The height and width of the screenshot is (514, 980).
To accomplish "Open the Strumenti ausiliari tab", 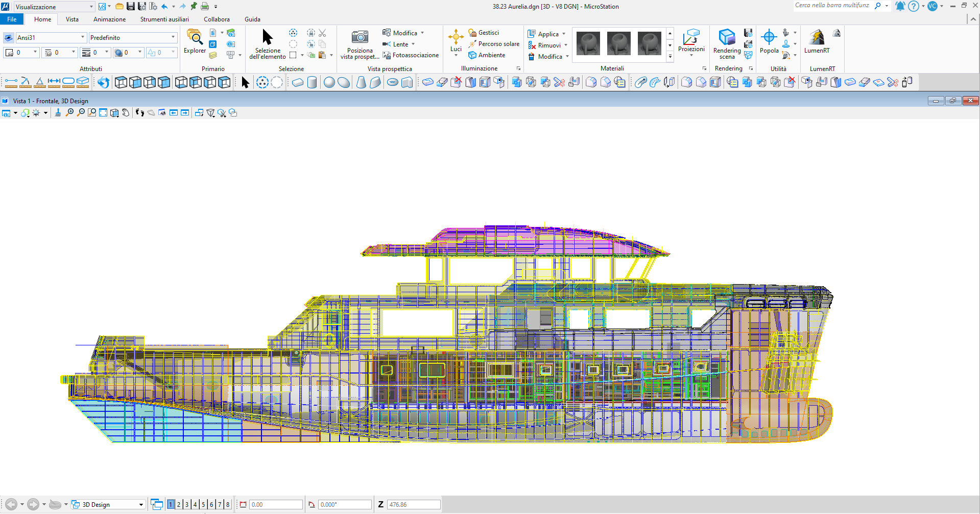I will coord(164,19).
